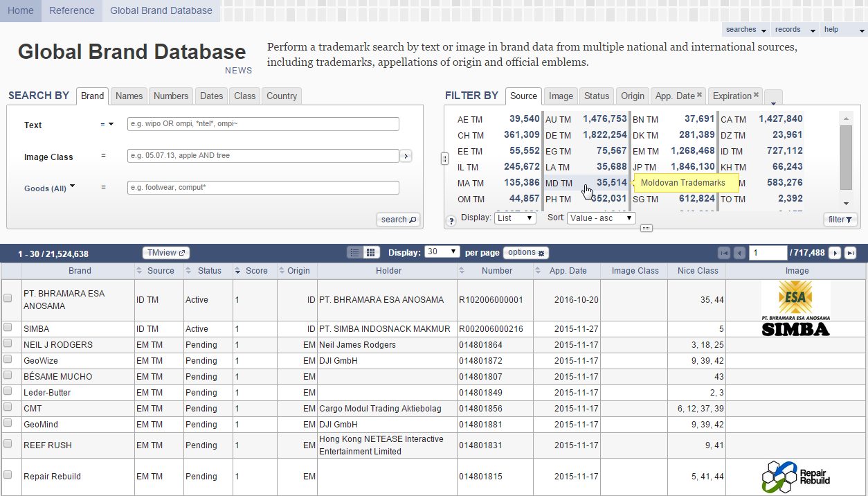868x496 pixels.
Task: Select the Leder-Butter row checkbox
Action: [x=8, y=391]
